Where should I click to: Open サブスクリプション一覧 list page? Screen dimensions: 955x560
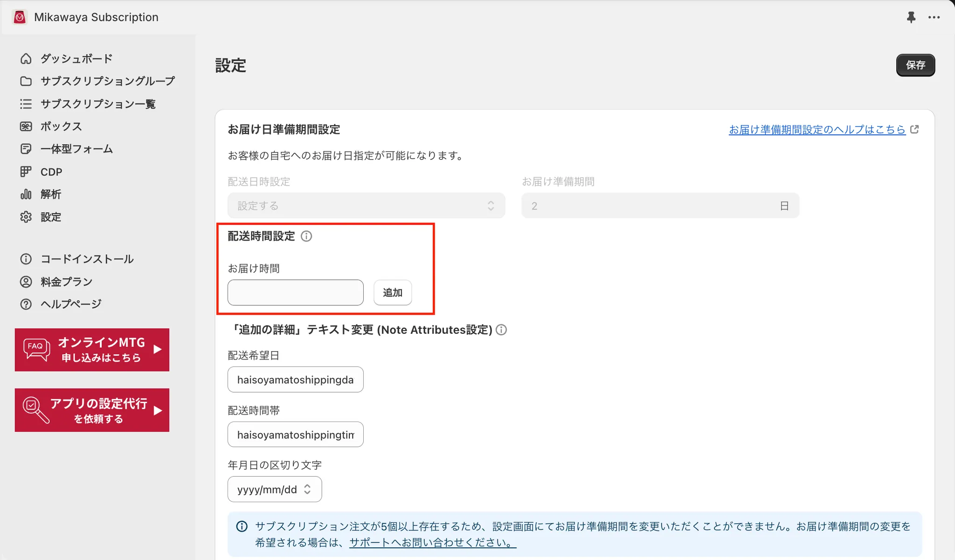click(98, 104)
